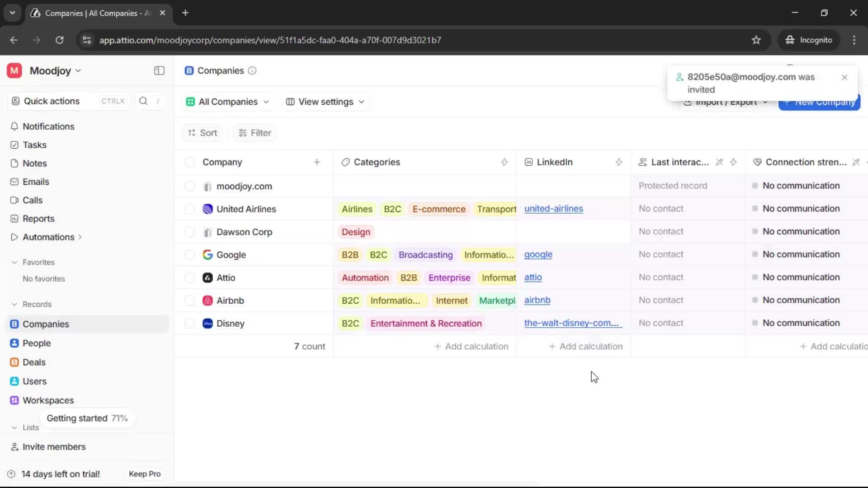Viewport: 868px width, 488px height.
Task: Collapse the Records section in the sidebar
Action: (x=14, y=304)
